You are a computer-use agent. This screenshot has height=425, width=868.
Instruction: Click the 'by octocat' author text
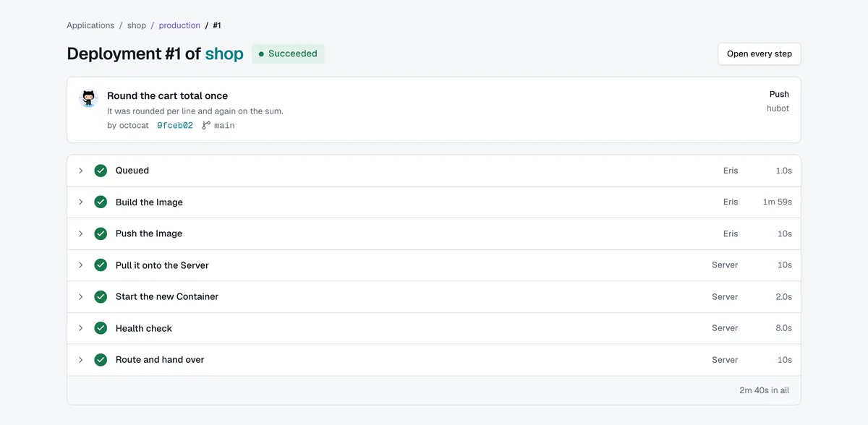128,125
